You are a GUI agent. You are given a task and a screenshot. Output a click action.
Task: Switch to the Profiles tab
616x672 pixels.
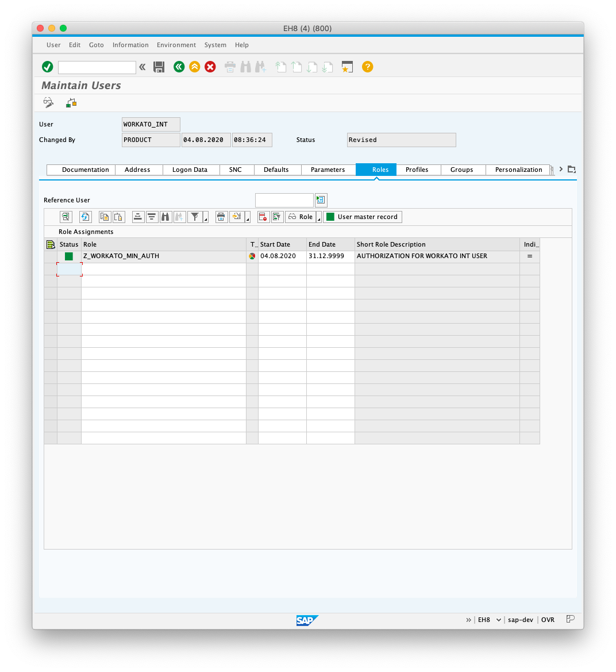point(417,170)
